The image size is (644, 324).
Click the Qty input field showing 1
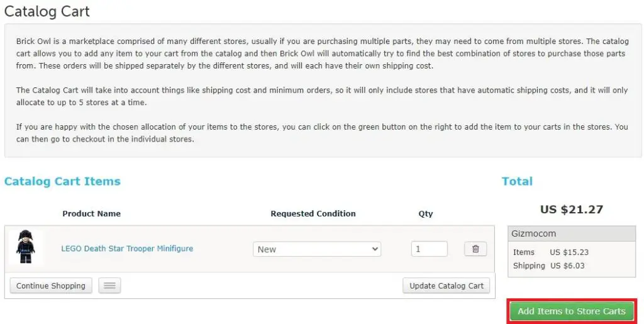429,249
